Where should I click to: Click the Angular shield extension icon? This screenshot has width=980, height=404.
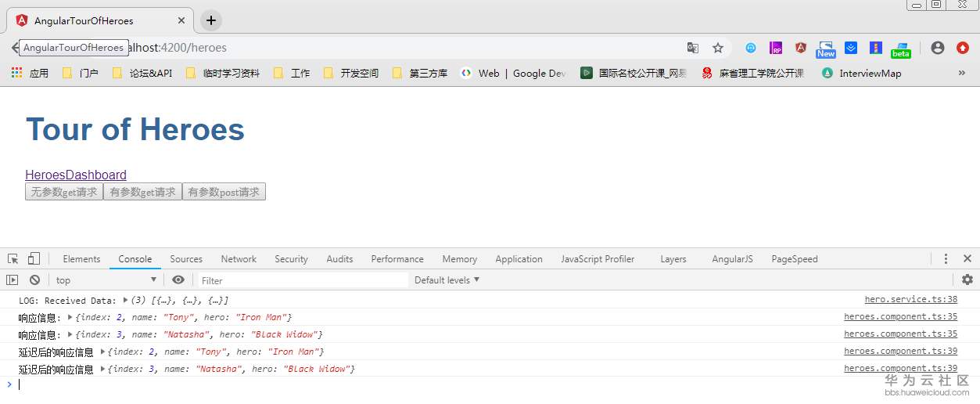800,48
